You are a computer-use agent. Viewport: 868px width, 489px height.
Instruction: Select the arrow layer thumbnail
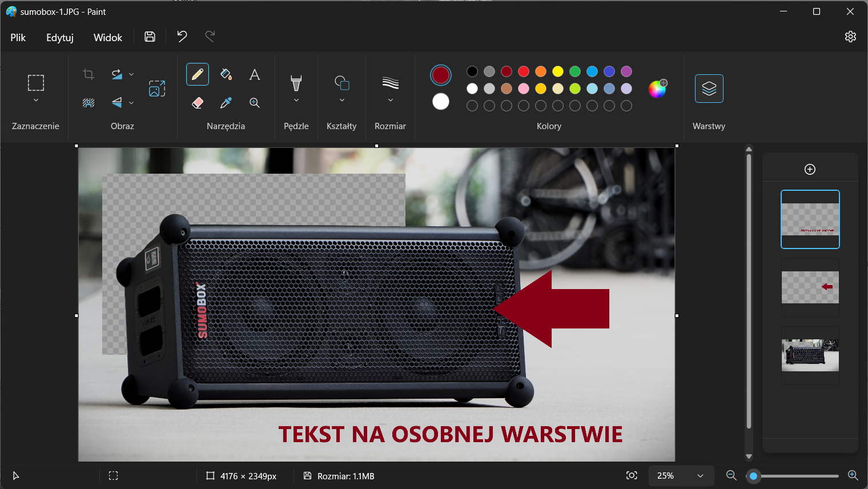pyautogui.click(x=810, y=287)
